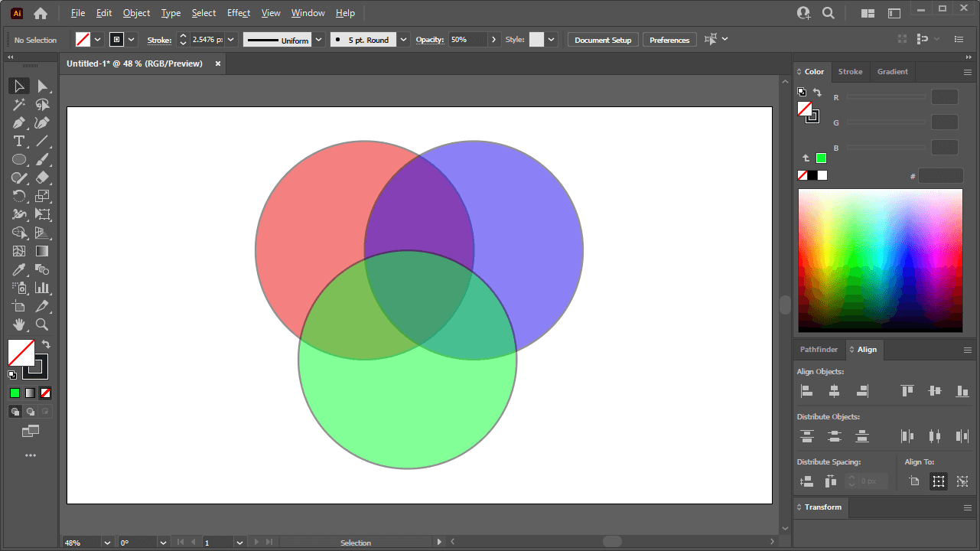The height and width of the screenshot is (551, 980).
Task: Open artboard navigation dropdown
Action: [x=239, y=543]
